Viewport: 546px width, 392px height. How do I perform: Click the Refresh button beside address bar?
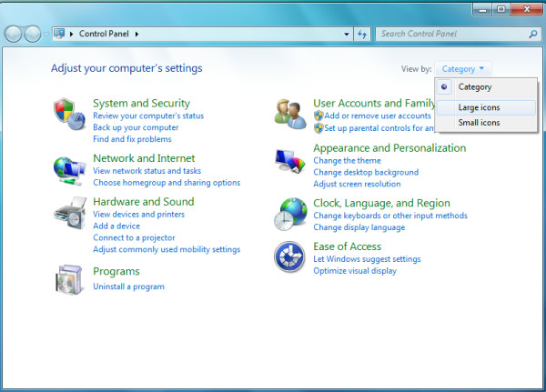pos(362,35)
